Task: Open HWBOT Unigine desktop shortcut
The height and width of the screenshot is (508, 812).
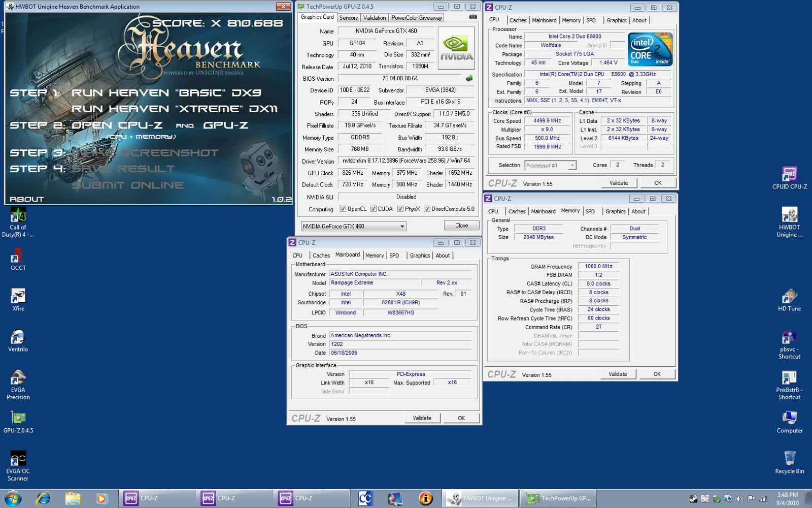Action: point(789,222)
